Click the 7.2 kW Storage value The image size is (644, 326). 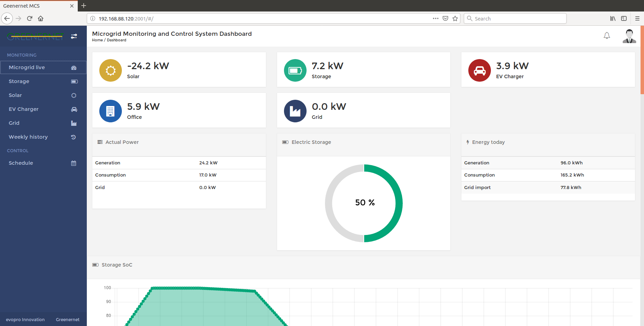click(327, 66)
